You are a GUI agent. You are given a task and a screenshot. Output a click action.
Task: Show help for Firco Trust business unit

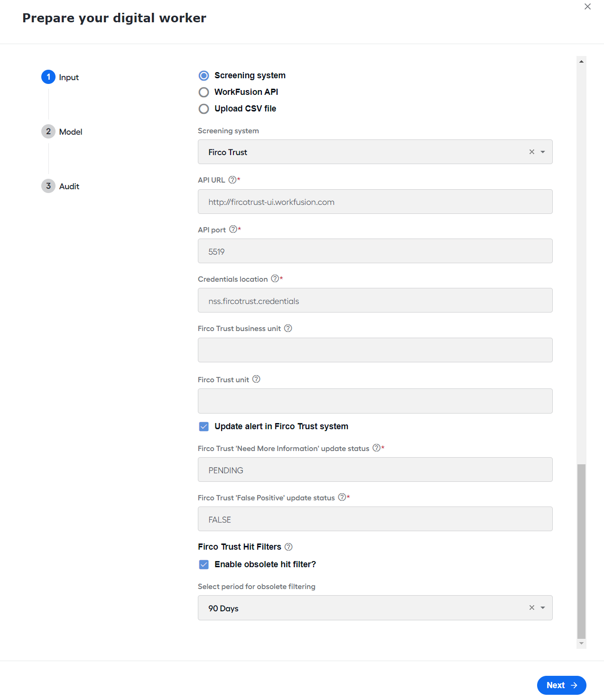tap(288, 328)
